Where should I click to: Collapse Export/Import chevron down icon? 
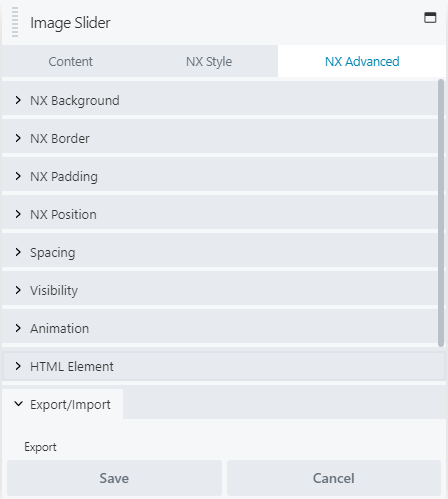18,404
